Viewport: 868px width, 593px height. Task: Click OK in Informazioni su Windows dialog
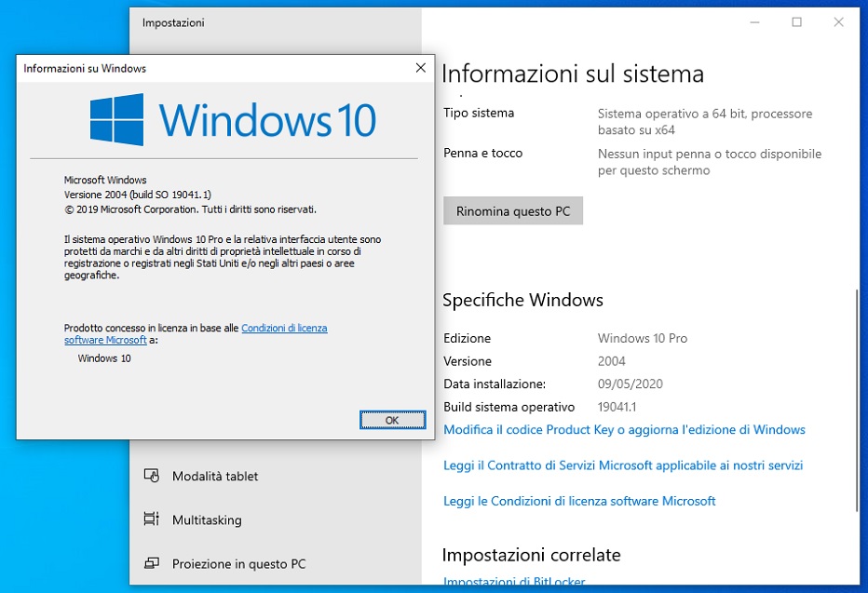[x=392, y=420]
